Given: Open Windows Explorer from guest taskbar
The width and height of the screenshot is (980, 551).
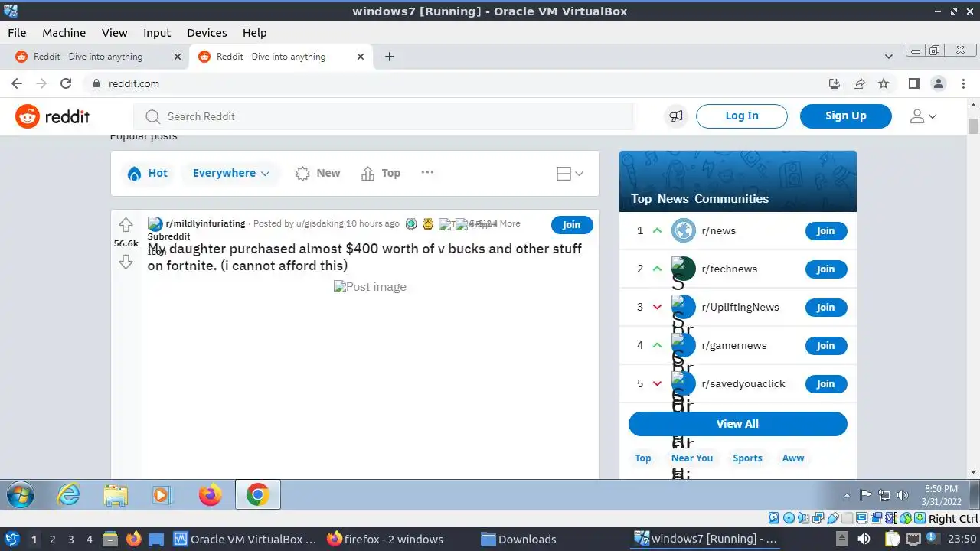Looking at the screenshot, I should (x=116, y=495).
